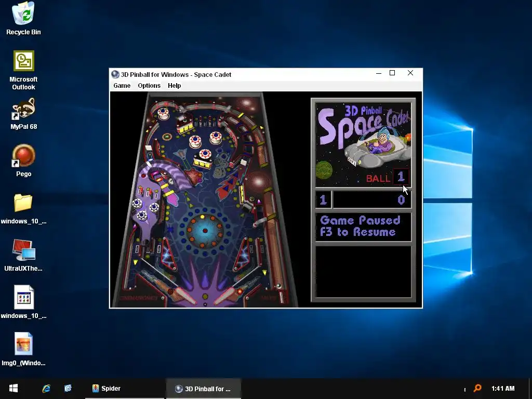
Task: Select the UltraUXThe... monitor icon
Action: click(23, 256)
